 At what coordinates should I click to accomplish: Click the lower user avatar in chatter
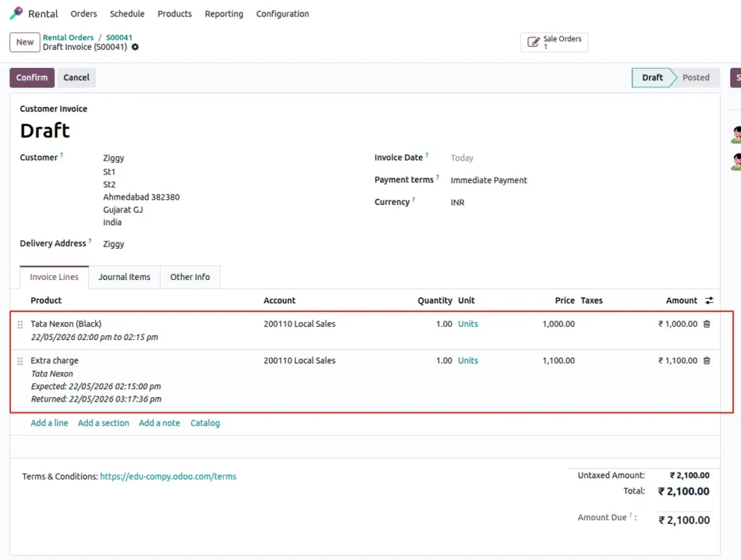pyautogui.click(x=736, y=162)
